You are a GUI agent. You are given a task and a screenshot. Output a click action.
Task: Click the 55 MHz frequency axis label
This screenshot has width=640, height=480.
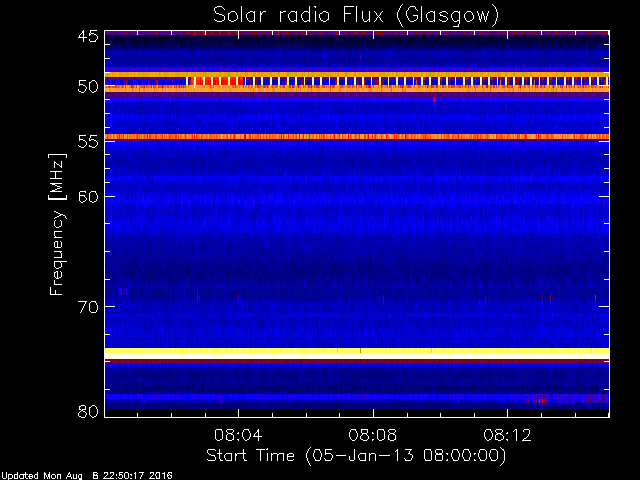point(88,142)
